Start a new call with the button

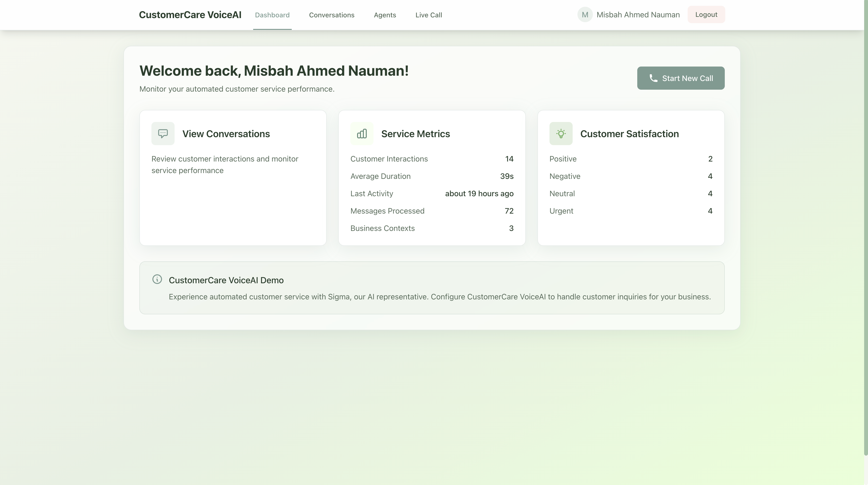tap(681, 78)
